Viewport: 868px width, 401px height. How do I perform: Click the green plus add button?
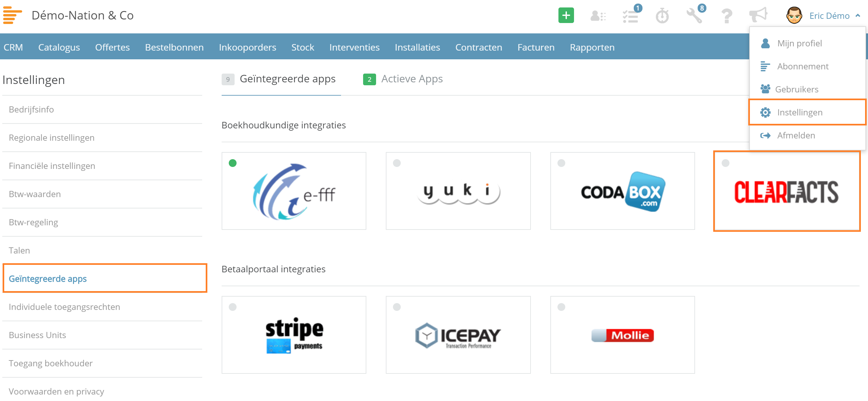coord(566,16)
